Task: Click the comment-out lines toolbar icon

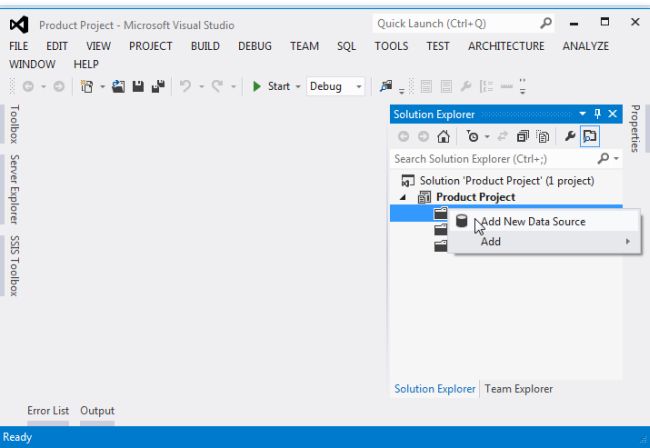Action: 426,86
